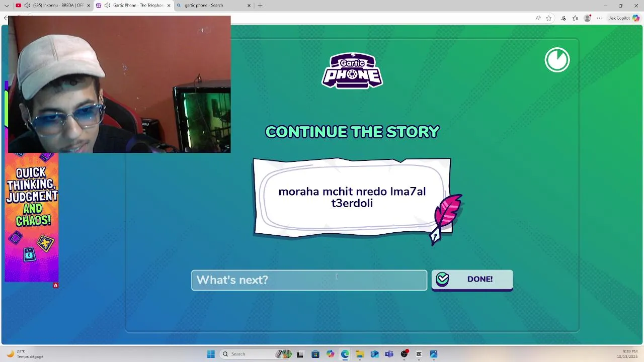Focus the "What's next?" story input
This screenshot has height=362, width=644.
[309, 280]
